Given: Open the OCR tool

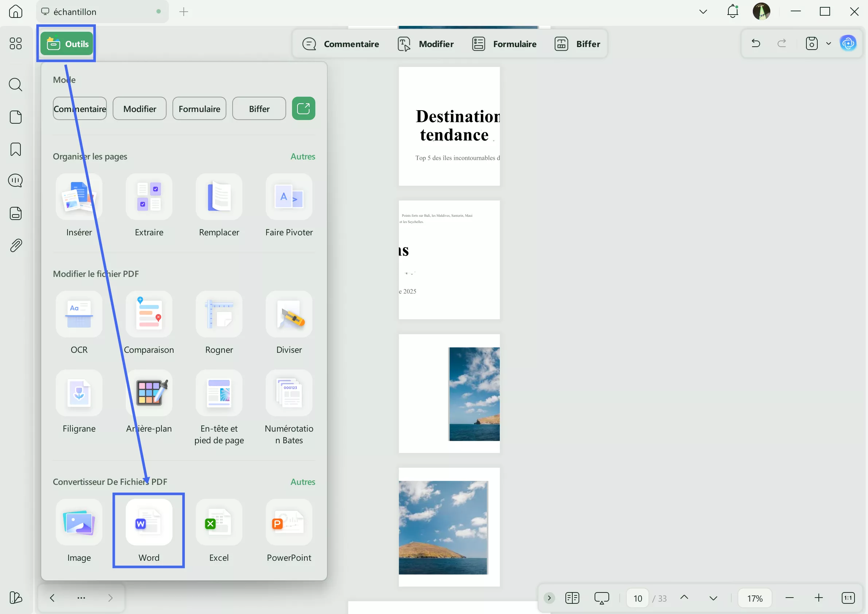Looking at the screenshot, I should point(79,314).
